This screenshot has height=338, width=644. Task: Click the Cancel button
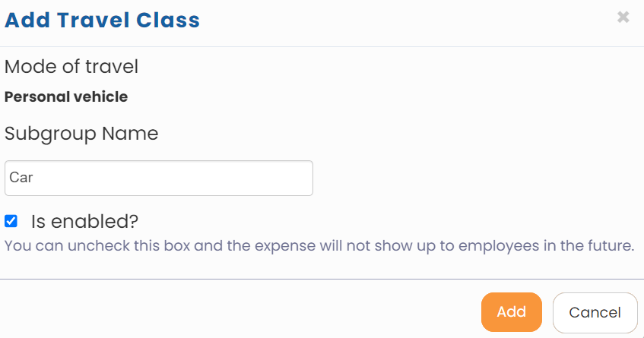[595, 312]
